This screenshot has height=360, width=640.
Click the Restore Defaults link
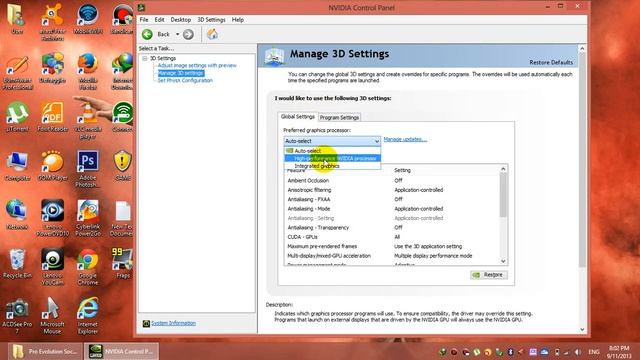tap(551, 62)
